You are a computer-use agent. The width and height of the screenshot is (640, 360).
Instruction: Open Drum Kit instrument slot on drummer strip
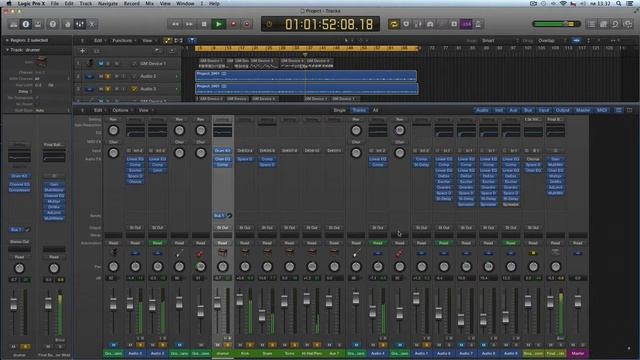222,151
